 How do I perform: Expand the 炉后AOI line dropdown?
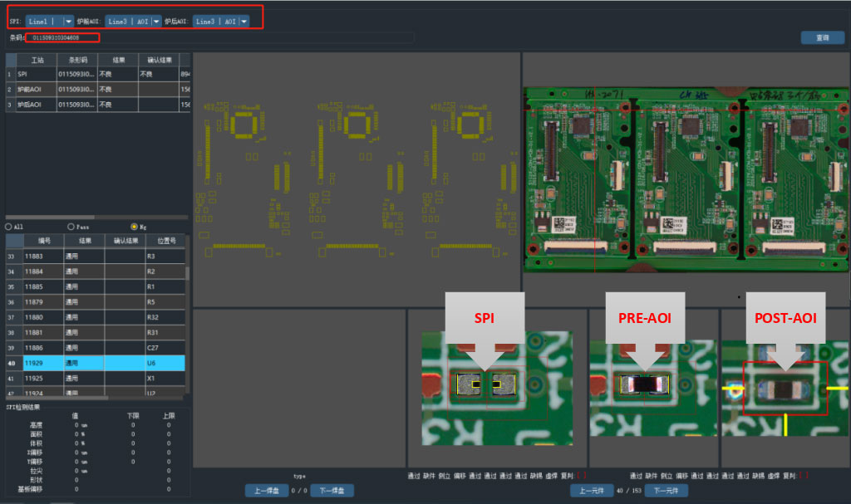(244, 22)
